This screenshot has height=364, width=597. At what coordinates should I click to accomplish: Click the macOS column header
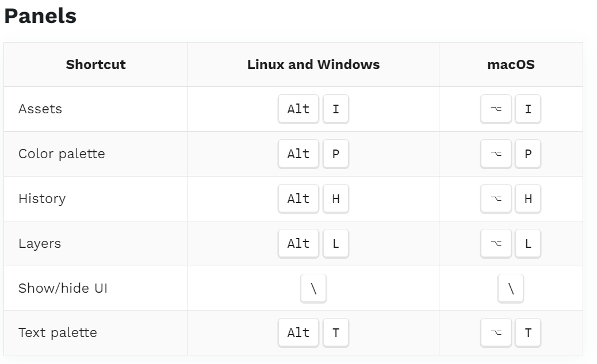click(511, 64)
